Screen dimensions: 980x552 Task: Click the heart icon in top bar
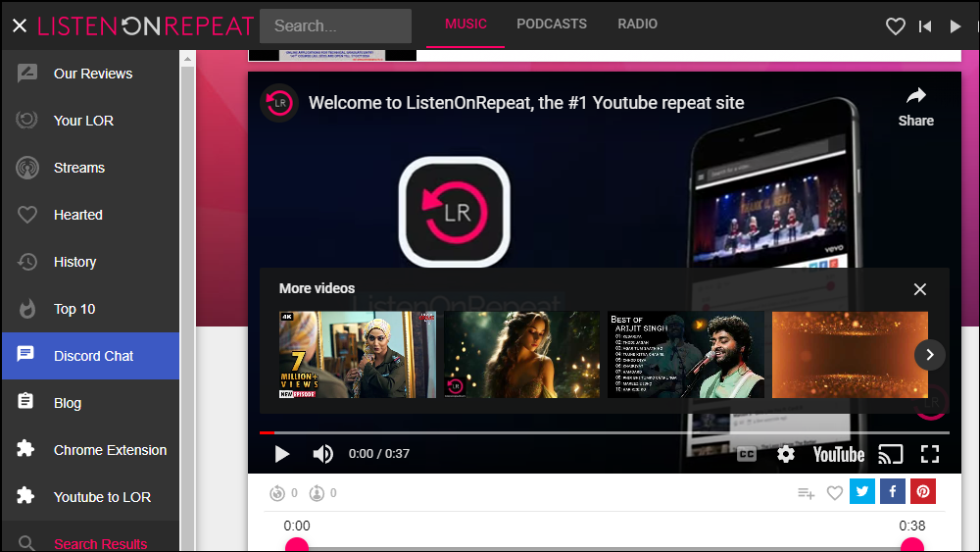point(895,26)
